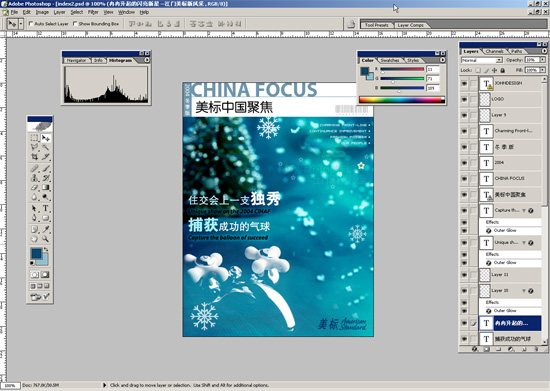Hide the CHINA FOCUS layer

pyautogui.click(x=464, y=178)
